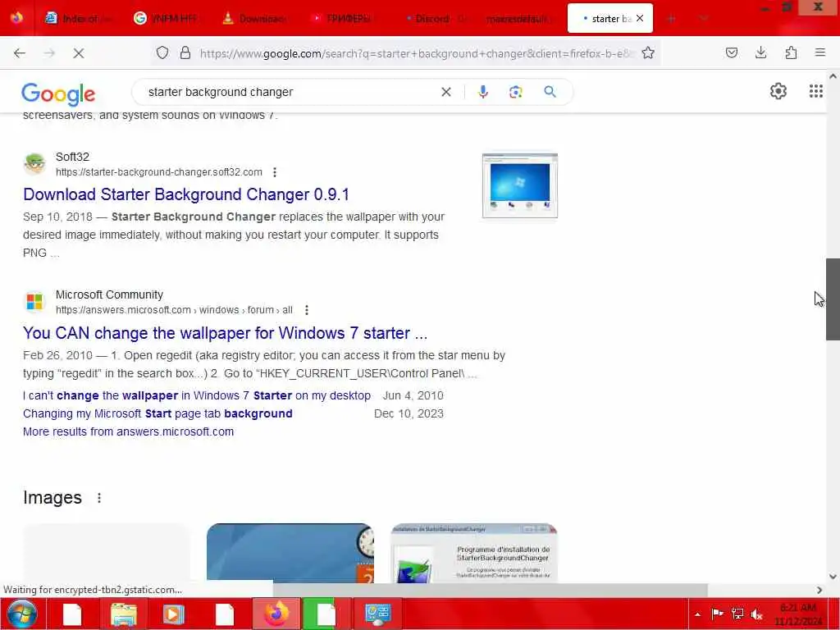840x630 pixels.
Task: Click the vertical page scrollbar thumb
Action: 833,299
